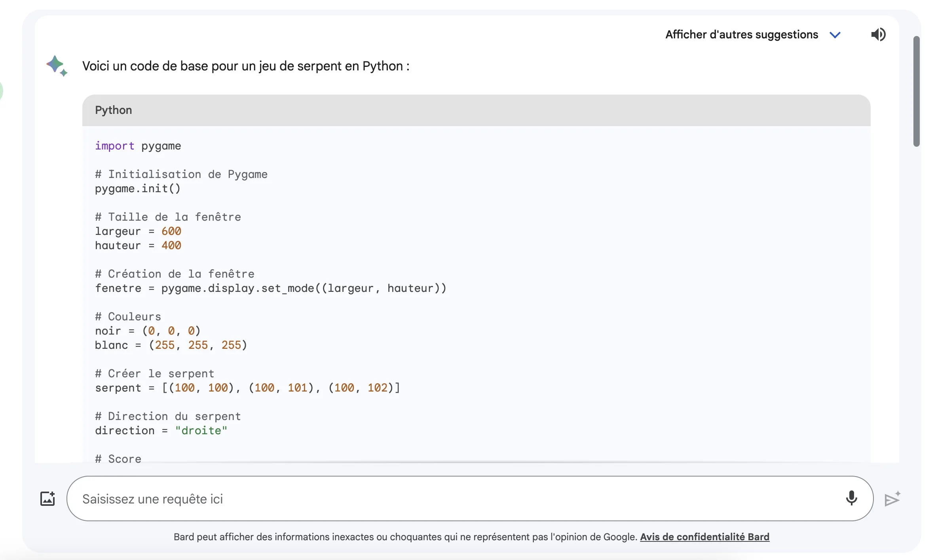Image resolution: width=934 pixels, height=560 pixels.
Task: Click the largeur value 600
Action: click(171, 231)
